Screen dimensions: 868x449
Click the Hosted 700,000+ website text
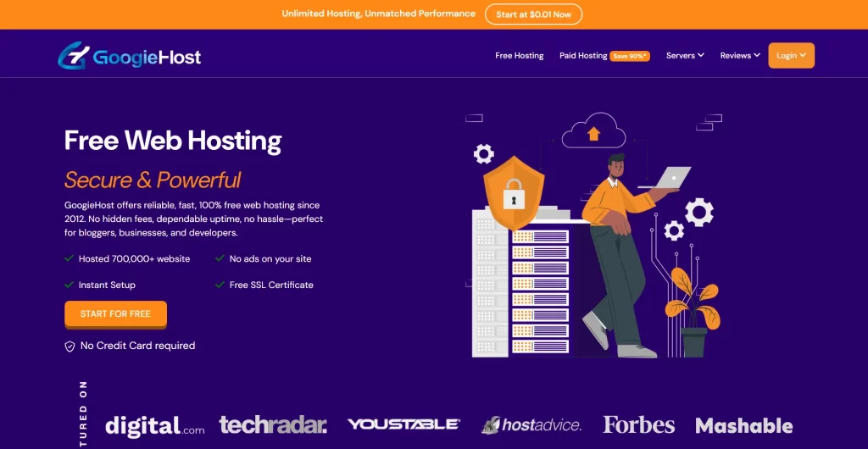(x=135, y=258)
